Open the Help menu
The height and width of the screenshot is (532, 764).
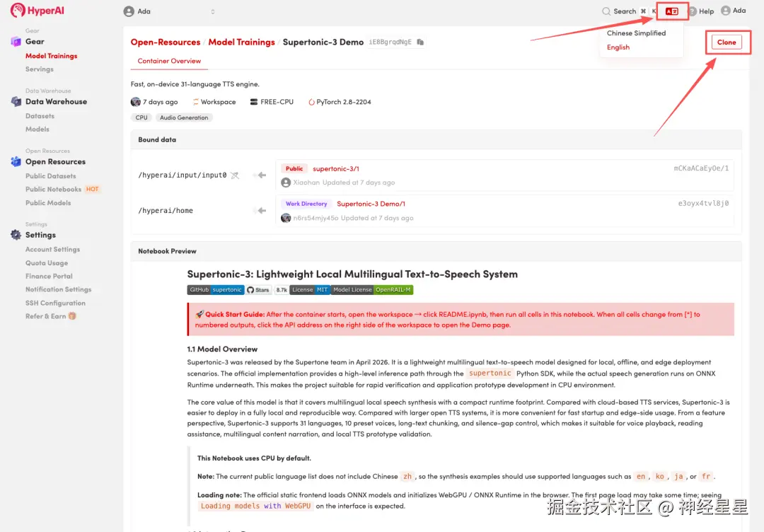(700, 11)
